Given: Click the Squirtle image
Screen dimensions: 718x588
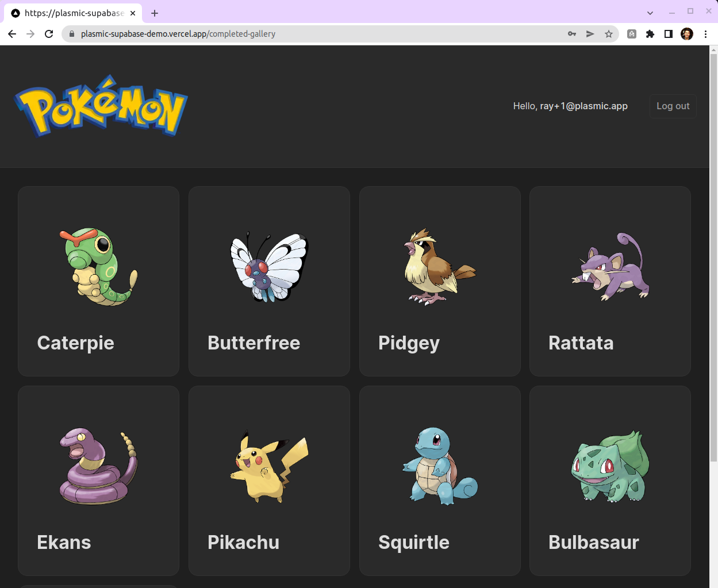Looking at the screenshot, I should (x=440, y=466).
